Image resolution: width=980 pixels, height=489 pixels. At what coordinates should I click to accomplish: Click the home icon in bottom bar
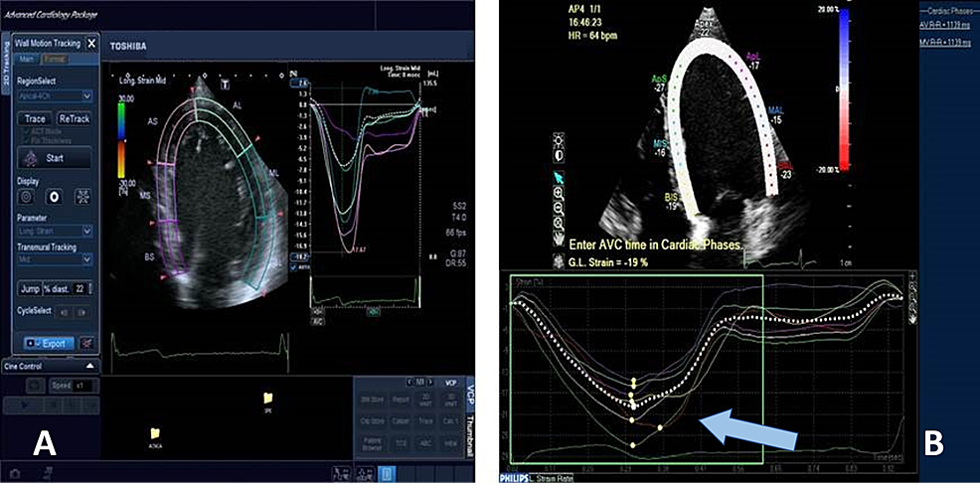pyautogui.click(x=14, y=475)
